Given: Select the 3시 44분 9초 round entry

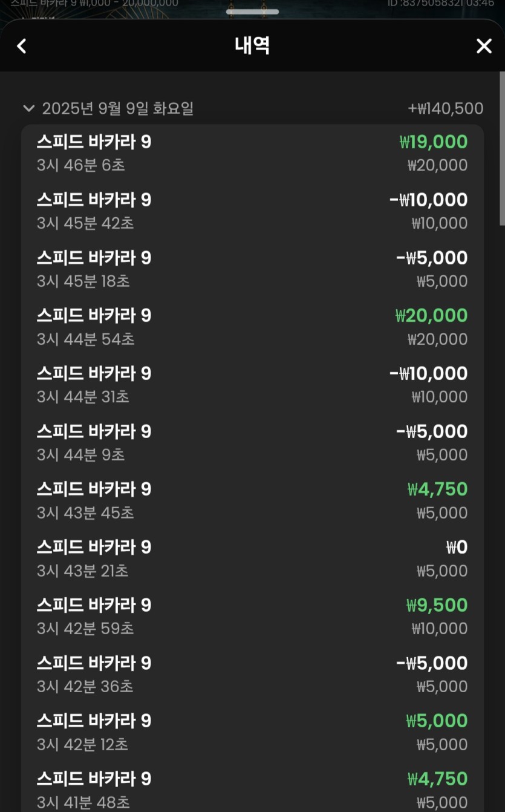Looking at the screenshot, I should click(x=252, y=443).
